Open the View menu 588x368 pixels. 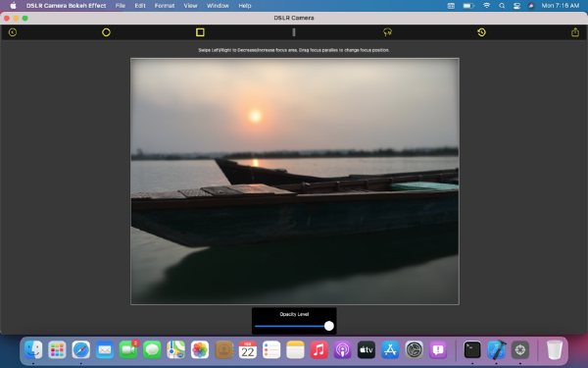(x=190, y=6)
